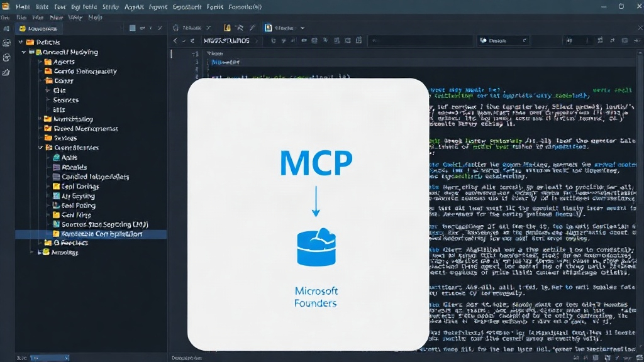Open the Design dropdown in the navigation bar
Screen dimensions: 644x362
(x=502, y=41)
